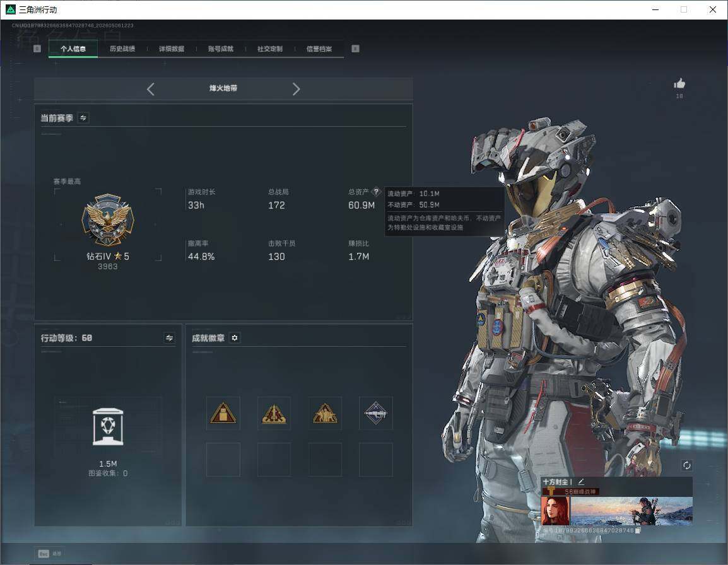Click the last empty badge slot in second row

[x=375, y=460]
